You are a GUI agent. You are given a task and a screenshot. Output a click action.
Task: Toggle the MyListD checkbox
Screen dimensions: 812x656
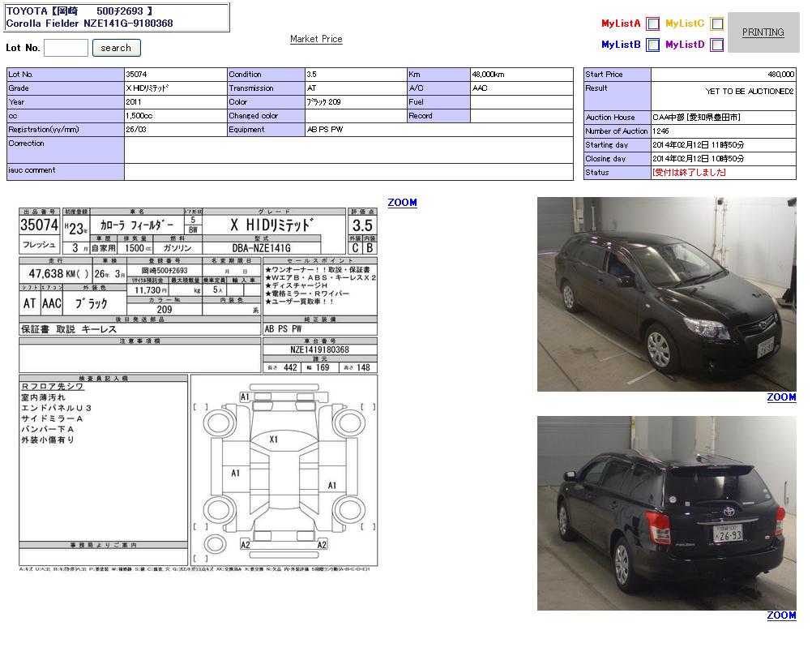click(716, 45)
